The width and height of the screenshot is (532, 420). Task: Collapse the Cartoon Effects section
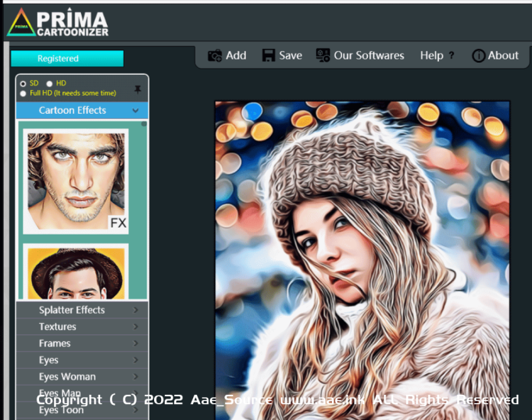pos(135,111)
